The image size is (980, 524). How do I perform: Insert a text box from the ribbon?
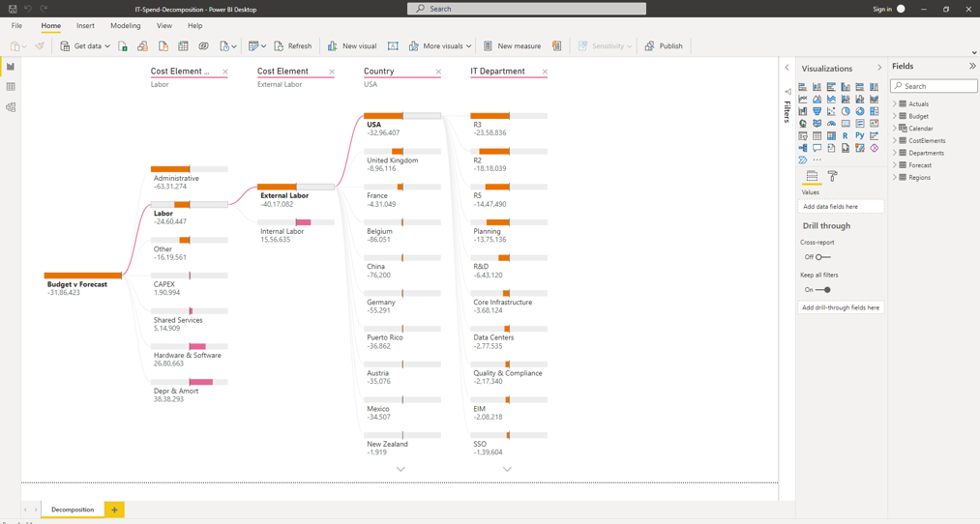393,46
